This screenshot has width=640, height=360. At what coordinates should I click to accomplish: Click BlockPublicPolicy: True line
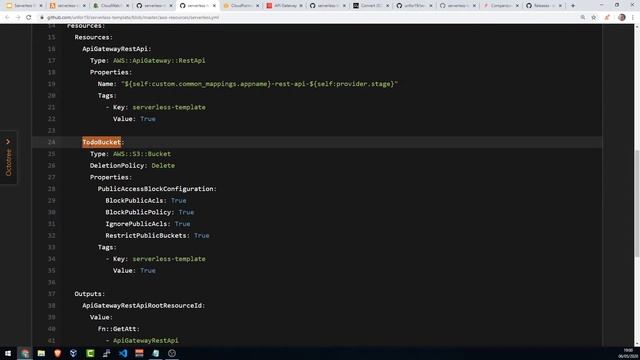coord(150,212)
